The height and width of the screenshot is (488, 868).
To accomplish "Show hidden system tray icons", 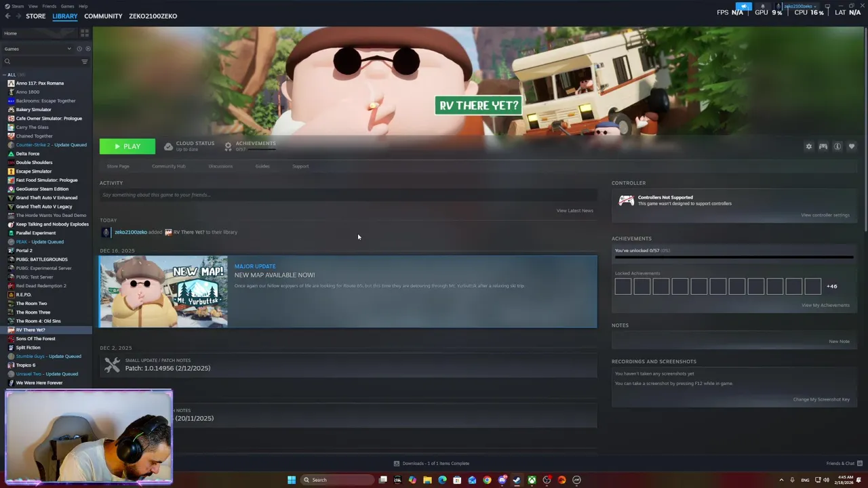I will (781, 480).
